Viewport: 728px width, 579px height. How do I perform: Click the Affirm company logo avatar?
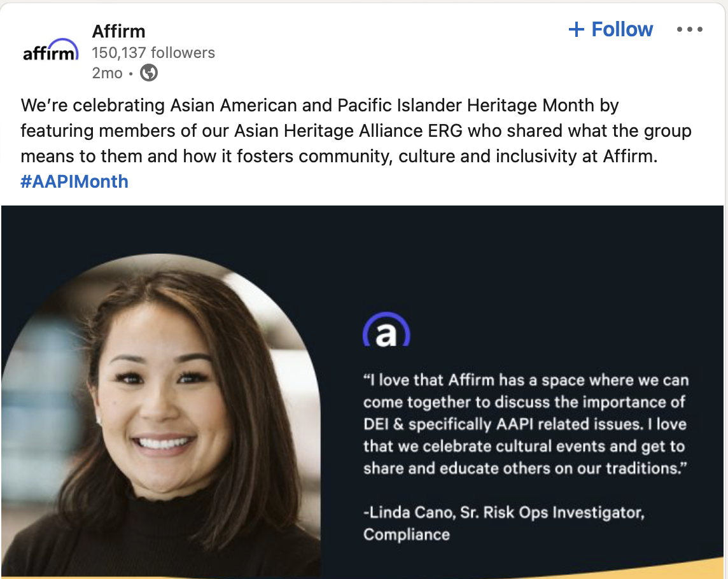(x=50, y=52)
